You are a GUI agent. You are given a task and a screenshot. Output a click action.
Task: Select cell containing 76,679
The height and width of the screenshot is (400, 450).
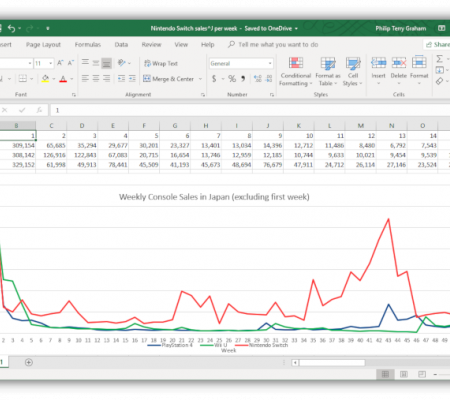coord(268,165)
